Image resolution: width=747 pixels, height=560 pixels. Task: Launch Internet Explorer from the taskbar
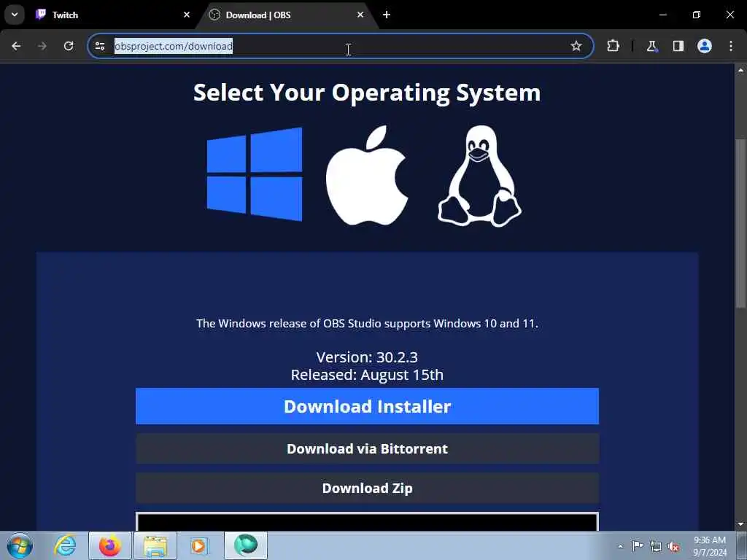65,545
